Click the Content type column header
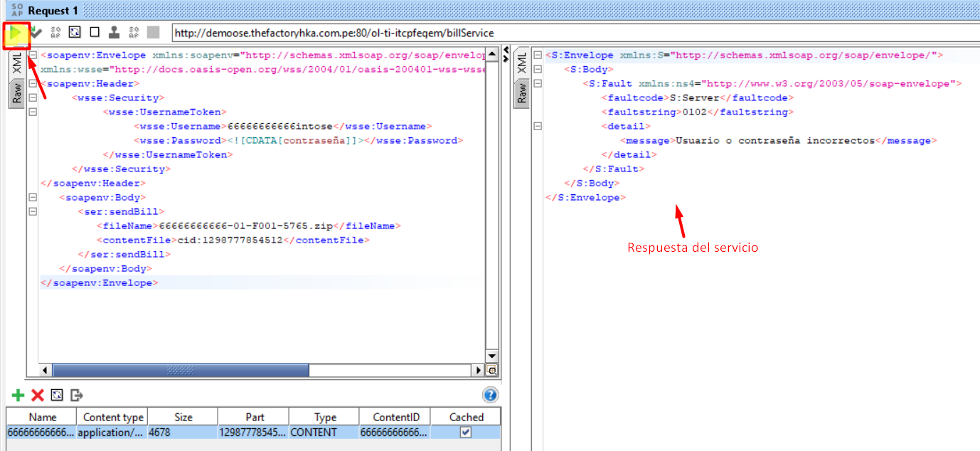The image size is (980, 451). pyautogui.click(x=113, y=417)
